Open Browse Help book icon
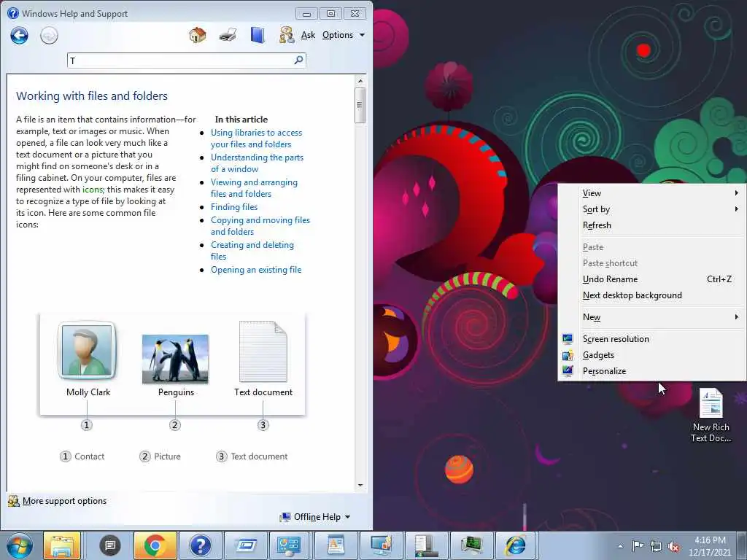747x560 pixels. pos(258,35)
